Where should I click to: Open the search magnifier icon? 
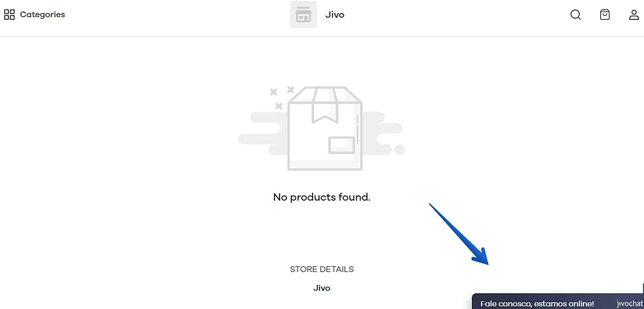click(x=575, y=15)
